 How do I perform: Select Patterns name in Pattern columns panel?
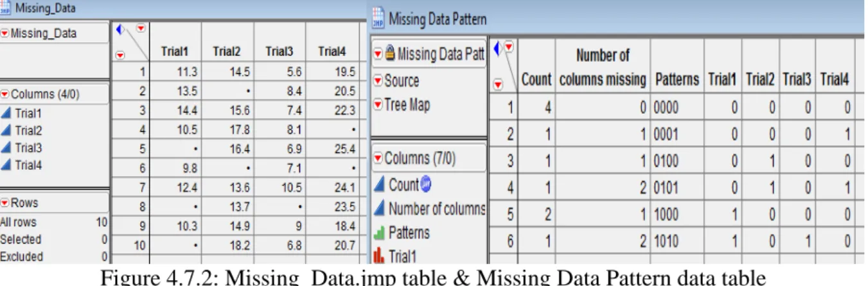[x=409, y=232]
